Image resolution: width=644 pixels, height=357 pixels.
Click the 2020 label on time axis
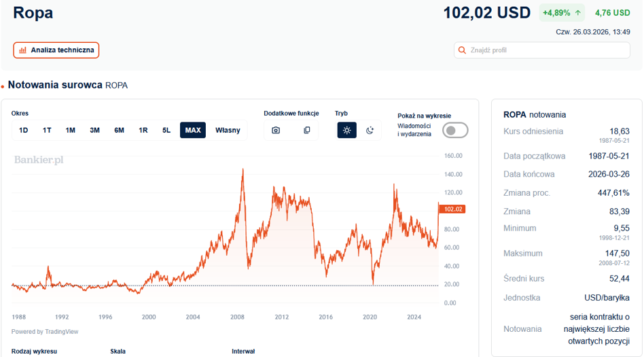(370, 317)
